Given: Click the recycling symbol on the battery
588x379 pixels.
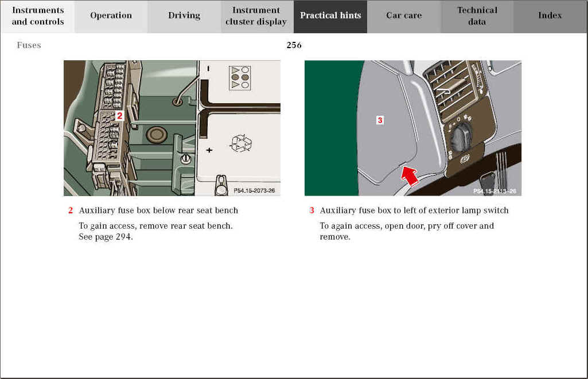Looking at the screenshot, I should click(x=240, y=143).
